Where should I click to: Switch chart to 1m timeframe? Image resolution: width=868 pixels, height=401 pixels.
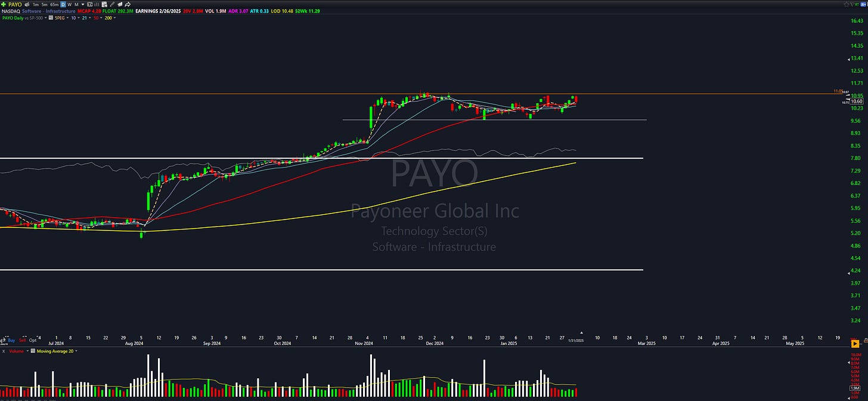pyautogui.click(x=36, y=5)
